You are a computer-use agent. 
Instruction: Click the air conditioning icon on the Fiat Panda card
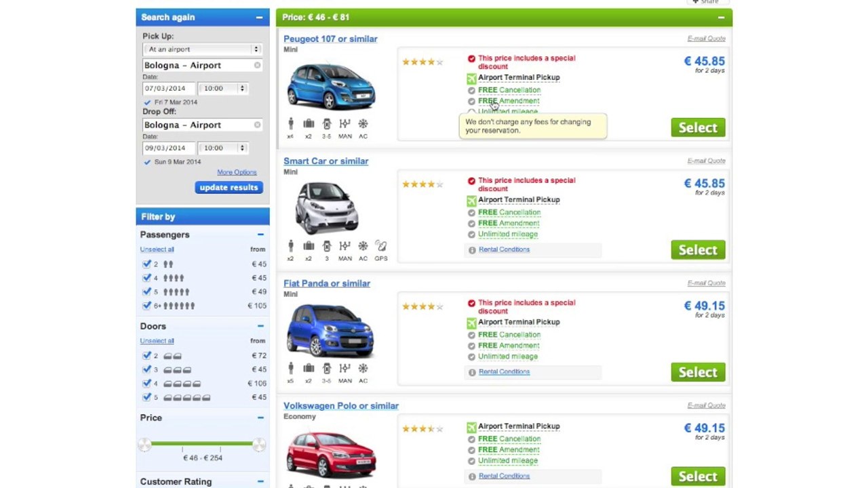tap(363, 369)
